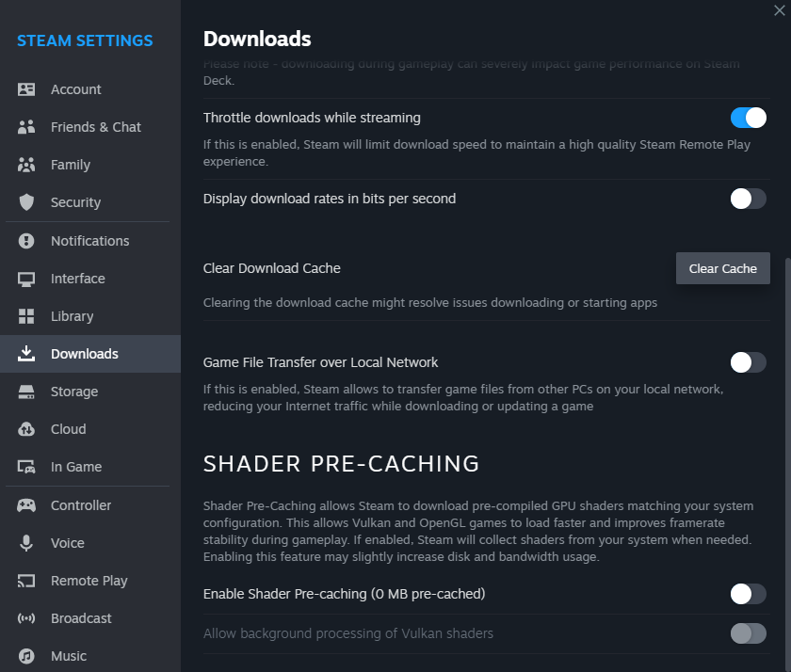This screenshot has height=672, width=791.
Task: Open Friends & Chat people icon
Action: click(26, 127)
